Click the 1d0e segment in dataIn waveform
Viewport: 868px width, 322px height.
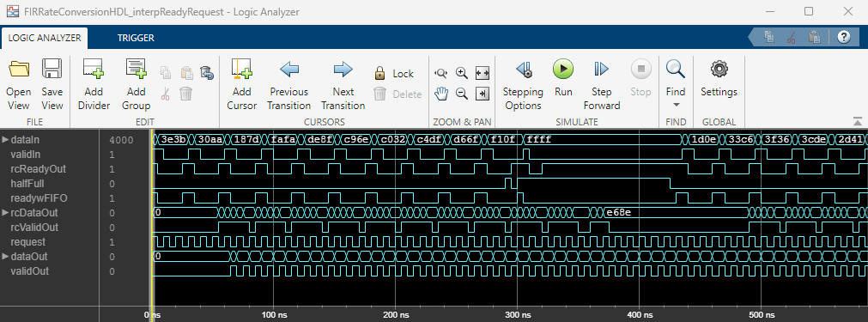click(705, 139)
